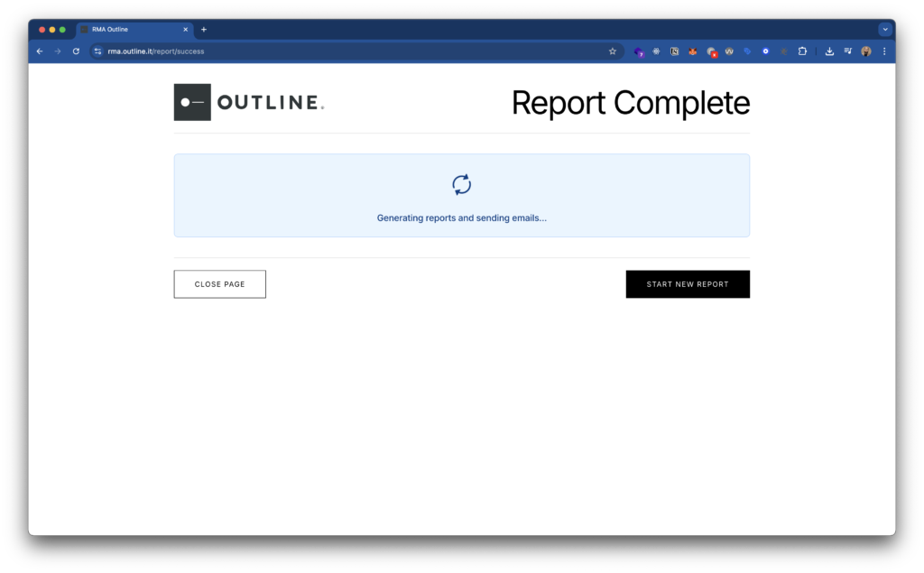Open the Chrome Extensions puzzle menu
Screen dimensions: 924x573
pos(802,51)
